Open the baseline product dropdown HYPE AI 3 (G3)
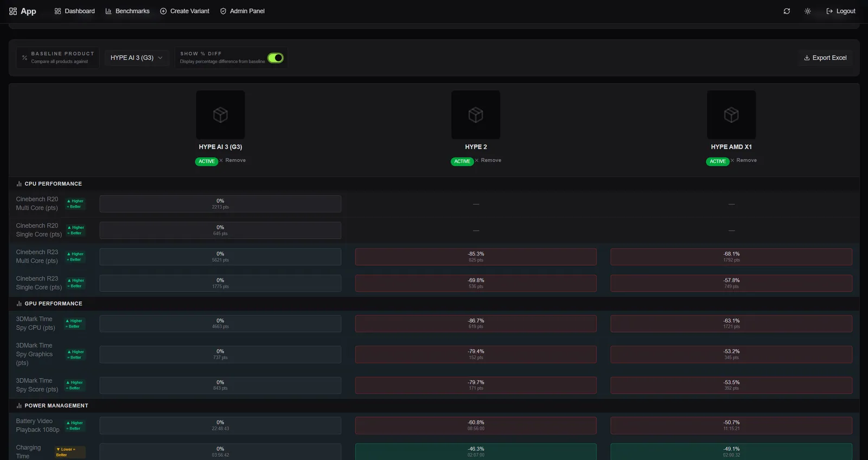This screenshot has width=868, height=460. [x=137, y=58]
